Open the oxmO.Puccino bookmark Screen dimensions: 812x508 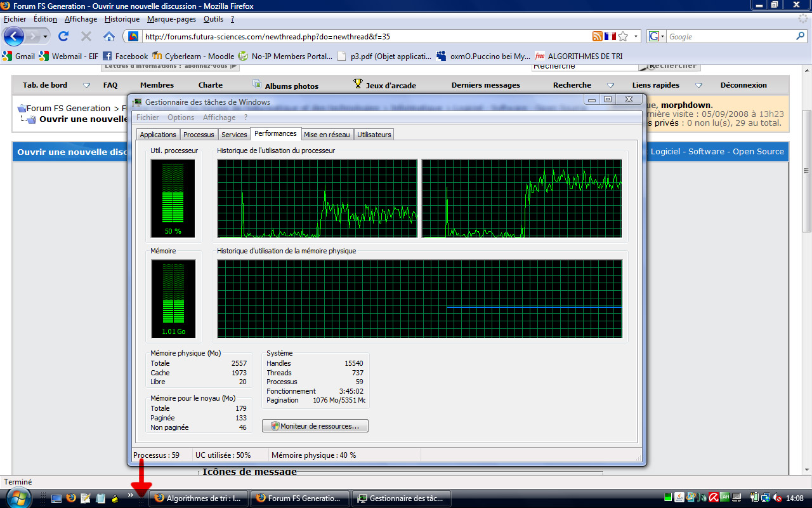point(483,56)
